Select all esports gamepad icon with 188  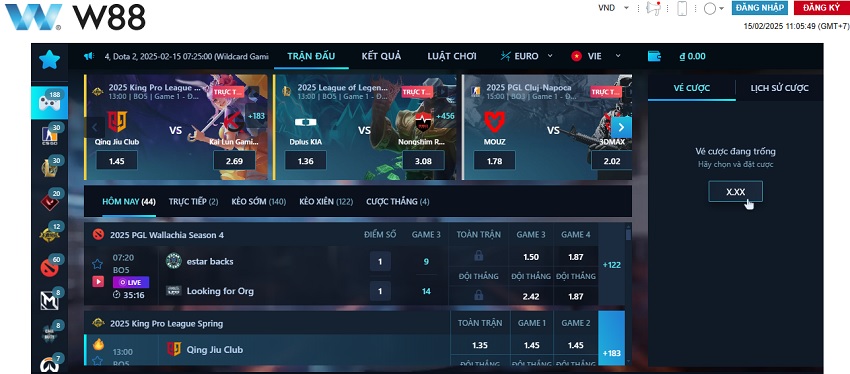[49, 102]
